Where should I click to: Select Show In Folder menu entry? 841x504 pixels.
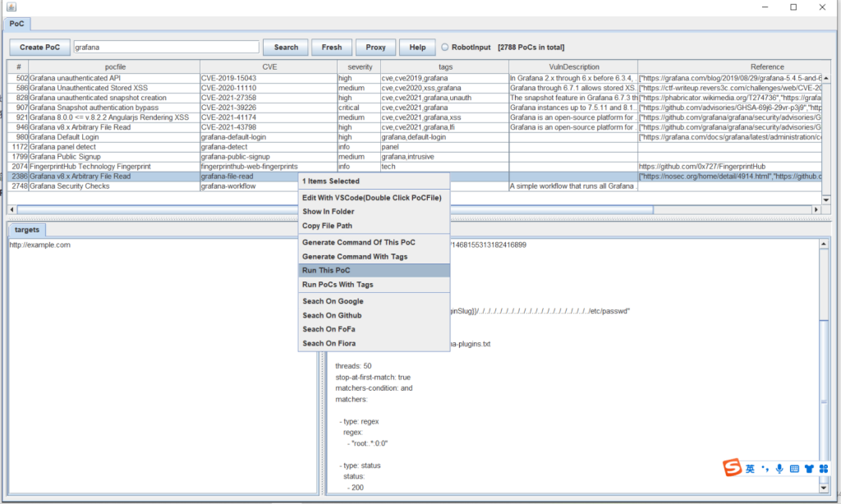coord(374,212)
